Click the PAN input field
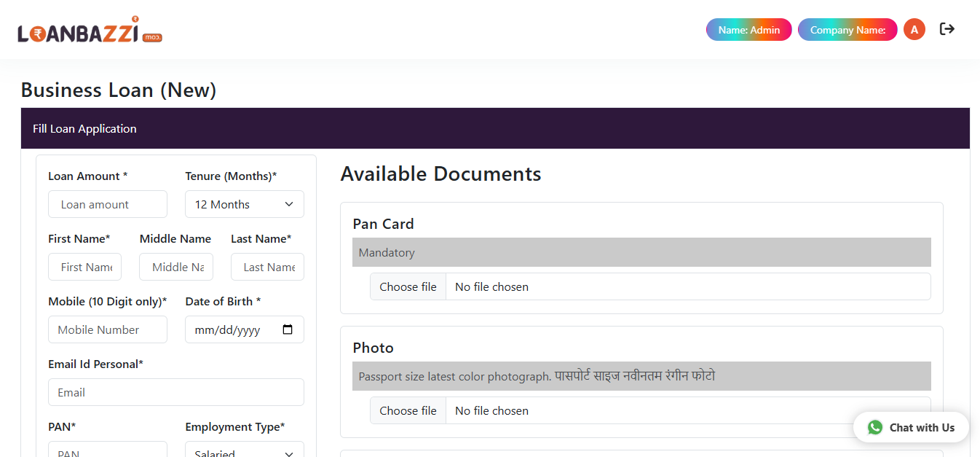 coord(108,450)
